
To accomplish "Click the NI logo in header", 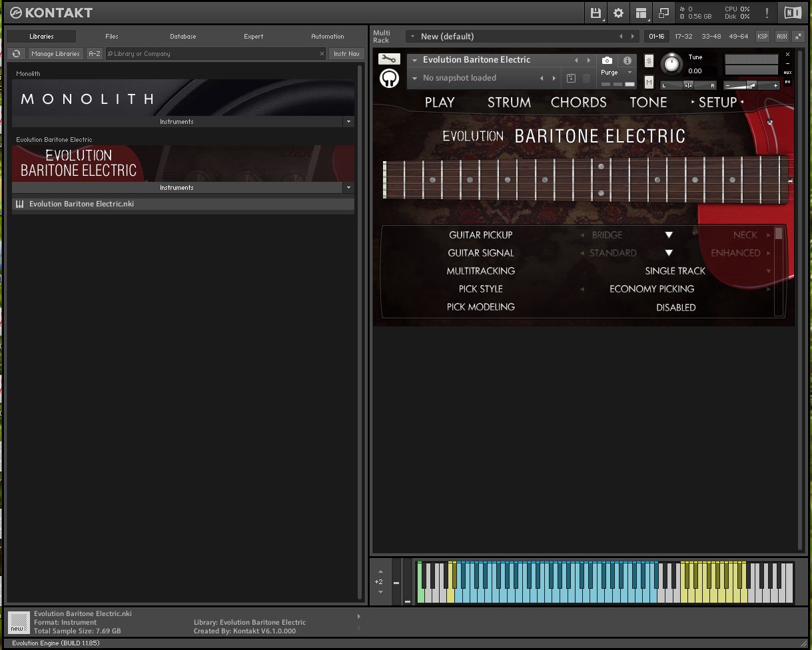I will click(793, 13).
